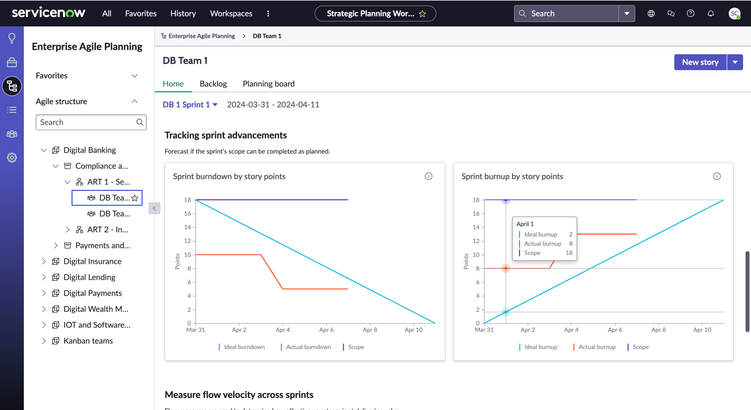
Task: Select the Home tab
Action: pyautogui.click(x=173, y=84)
